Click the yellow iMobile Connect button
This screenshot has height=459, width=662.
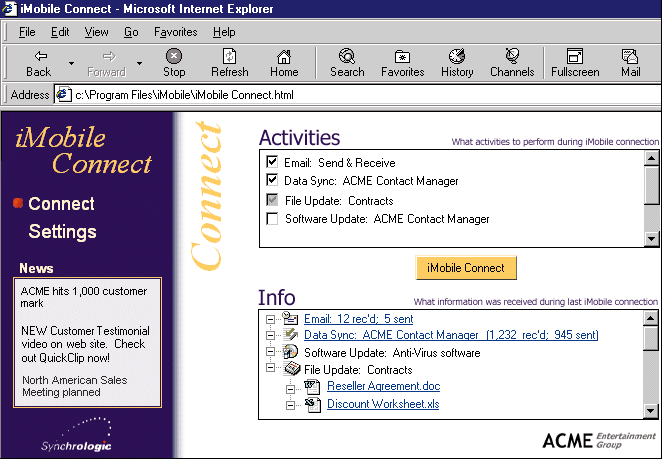click(x=466, y=268)
